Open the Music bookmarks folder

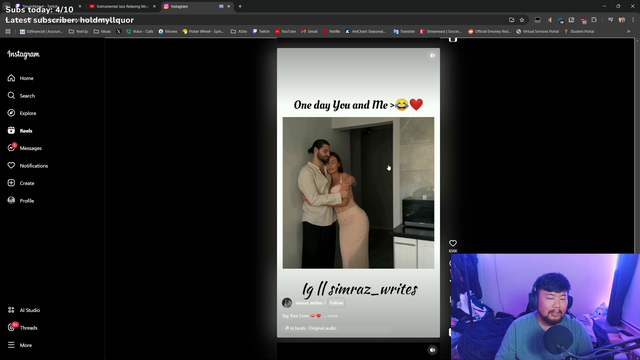[x=102, y=31]
